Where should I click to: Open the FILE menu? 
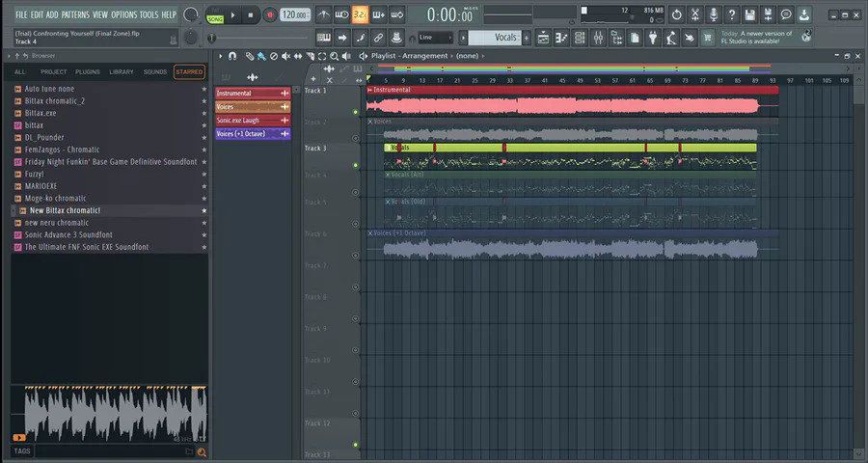pyautogui.click(x=21, y=14)
